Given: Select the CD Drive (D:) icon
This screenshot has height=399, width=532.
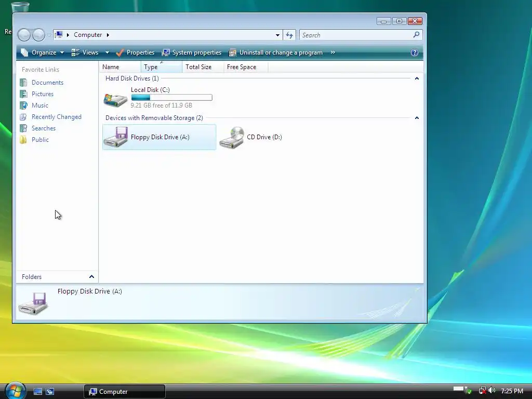Looking at the screenshot, I should click(232, 137).
